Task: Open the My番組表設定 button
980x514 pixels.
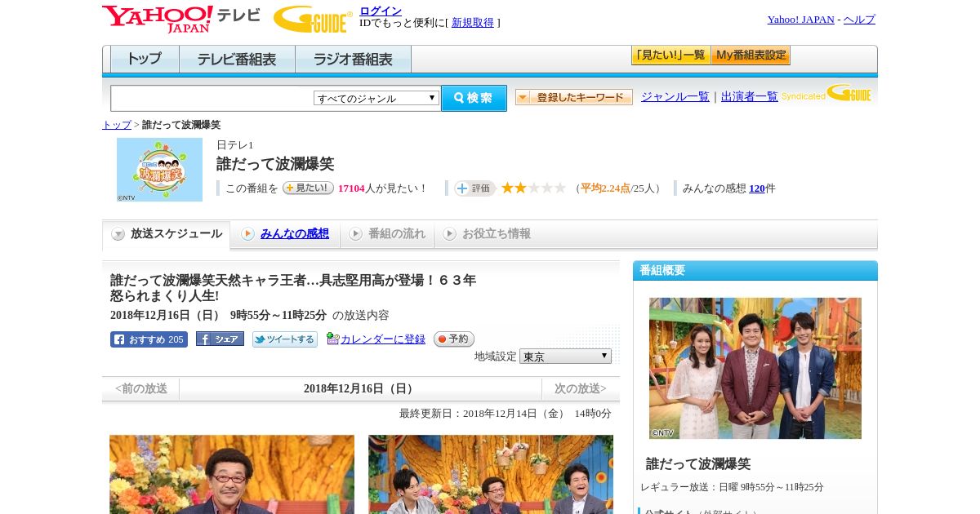Action: click(x=751, y=55)
